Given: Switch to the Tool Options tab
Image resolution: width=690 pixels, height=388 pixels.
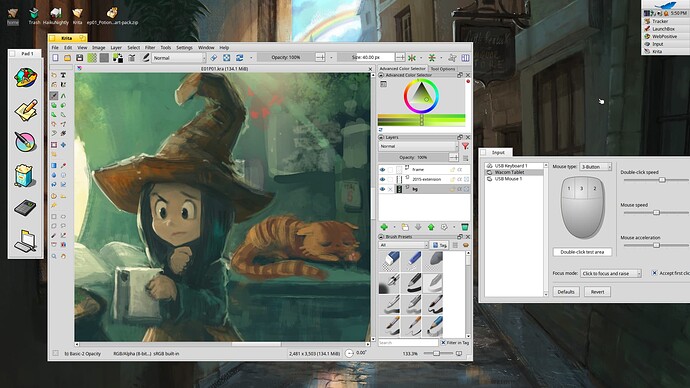Looking at the screenshot, I should [x=443, y=69].
